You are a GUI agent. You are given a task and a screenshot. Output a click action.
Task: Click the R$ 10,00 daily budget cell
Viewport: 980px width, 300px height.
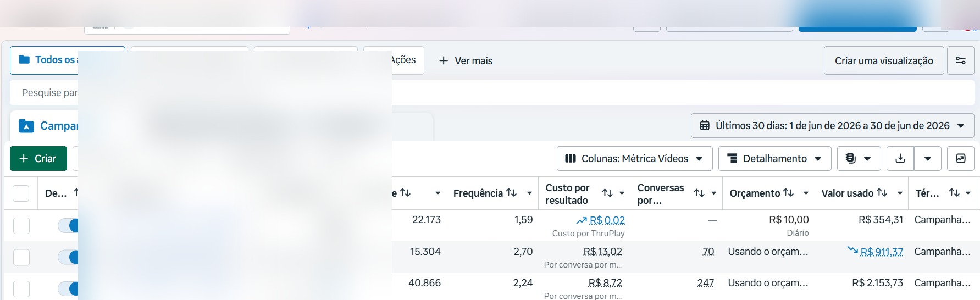point(789,220)
